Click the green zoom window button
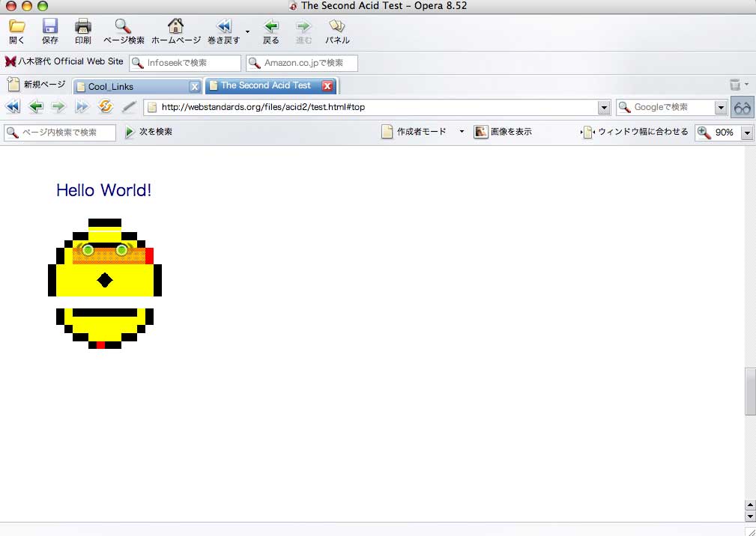The width and height of the screenshot is (756, 536). point(43,6)
